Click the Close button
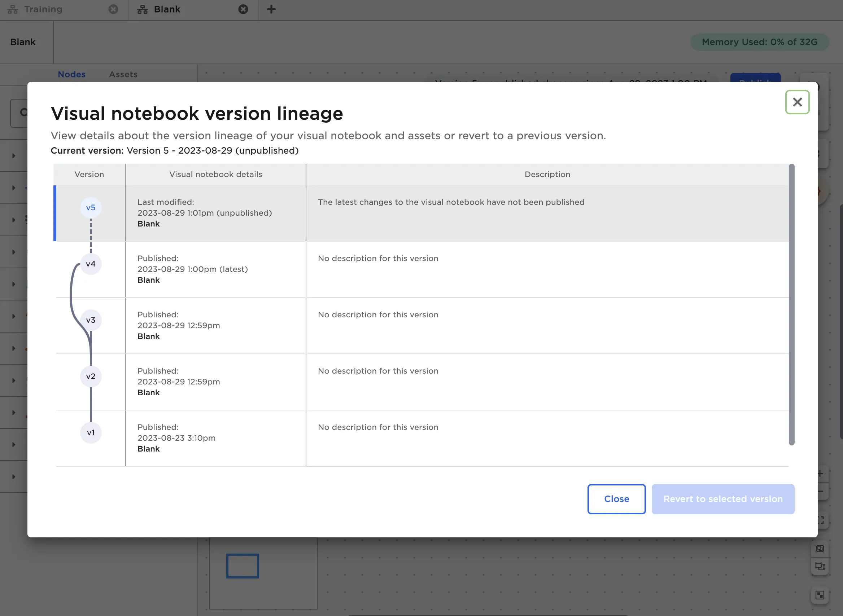Image resolution: width=843 pixels, height=616 pixels. click(x=616, y=498)
